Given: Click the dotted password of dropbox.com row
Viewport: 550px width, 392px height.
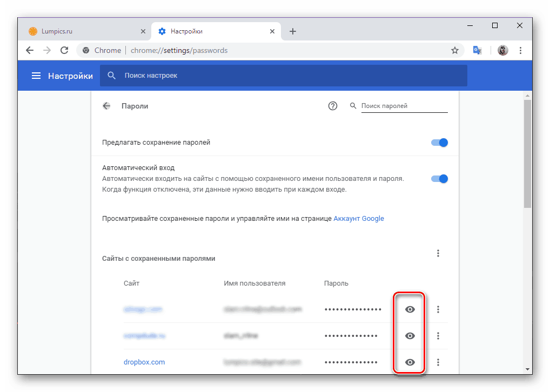Looking at the screenshot, I should point(351,362).
